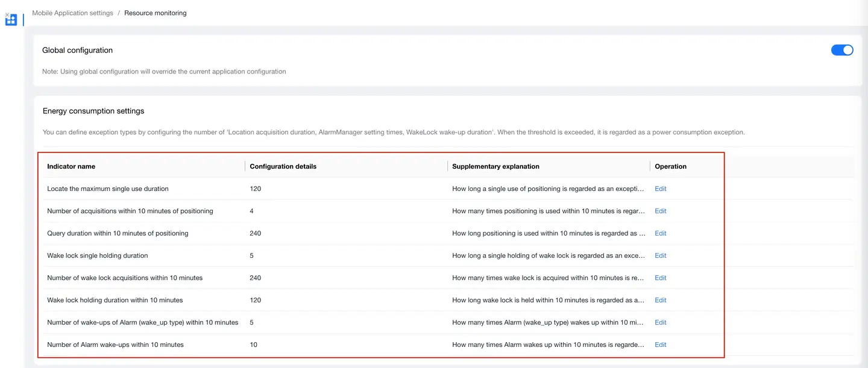Click the Operation column header

(x=670, y=166)
